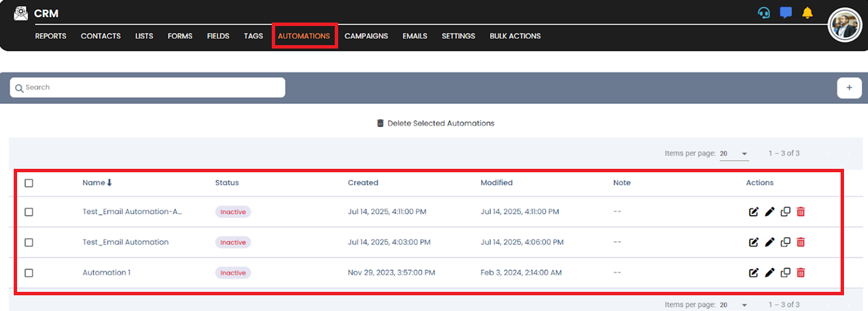Open edit-box icon for Test_Email Automation-A… row
868x311 pixels.
(754, 212)
